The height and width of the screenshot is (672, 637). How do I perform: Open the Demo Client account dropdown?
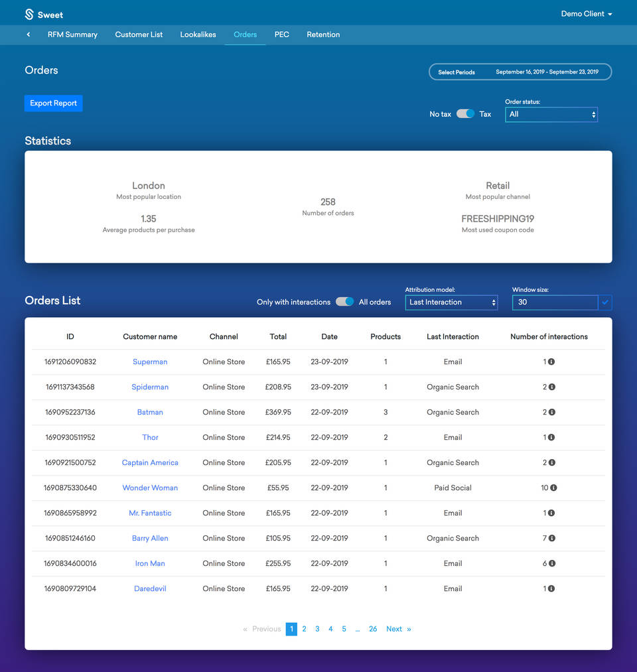point(587,14)
